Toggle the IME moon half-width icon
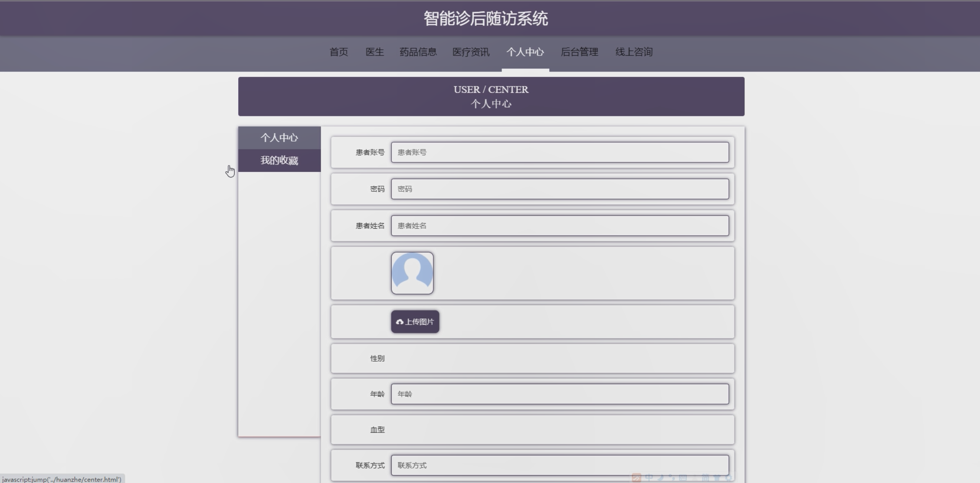 [661, 477]
